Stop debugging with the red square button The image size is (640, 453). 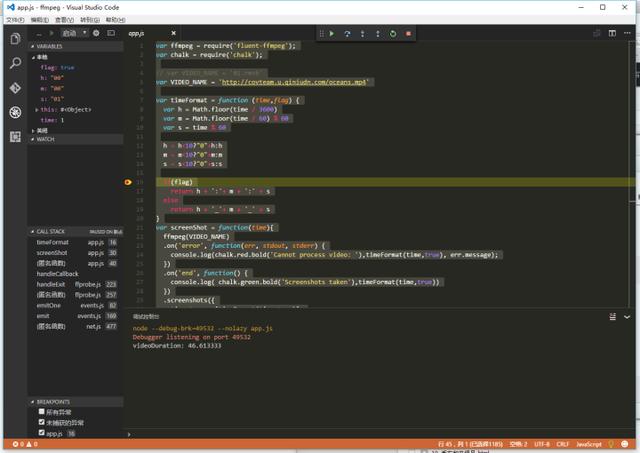tap(408, 34)
